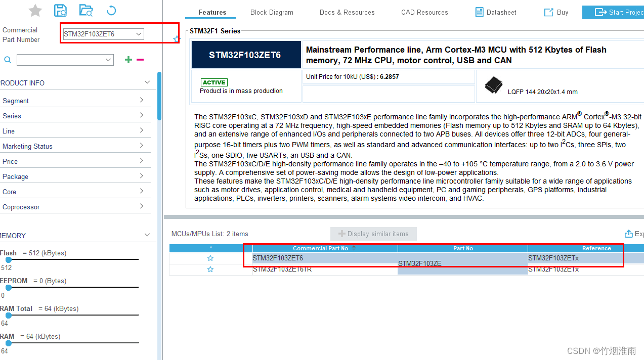Click the left panel vertical scrollbar

(159, 96)
